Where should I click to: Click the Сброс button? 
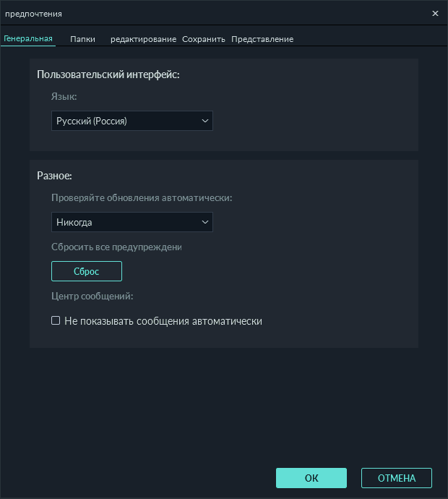87,271
